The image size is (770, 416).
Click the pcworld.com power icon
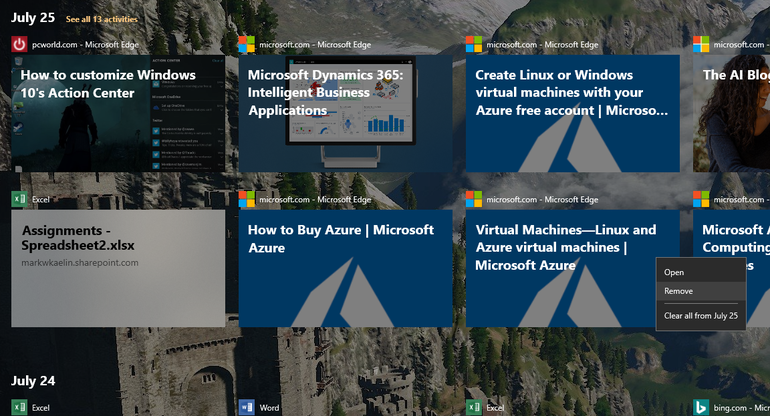(x=19, y=44)
